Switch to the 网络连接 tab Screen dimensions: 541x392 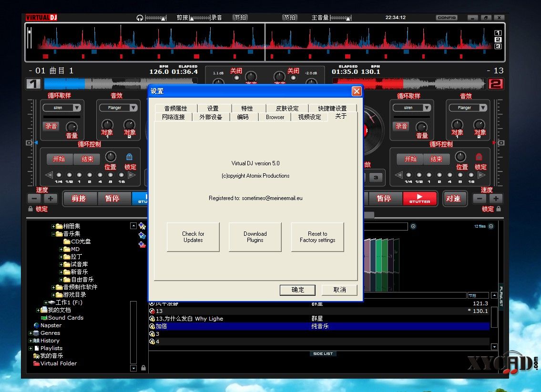173,117
